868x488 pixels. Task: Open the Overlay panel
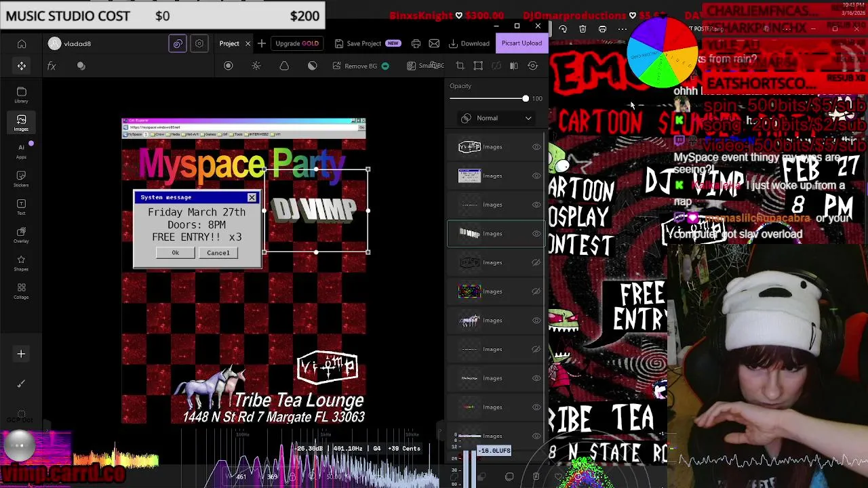coord(21,235)
